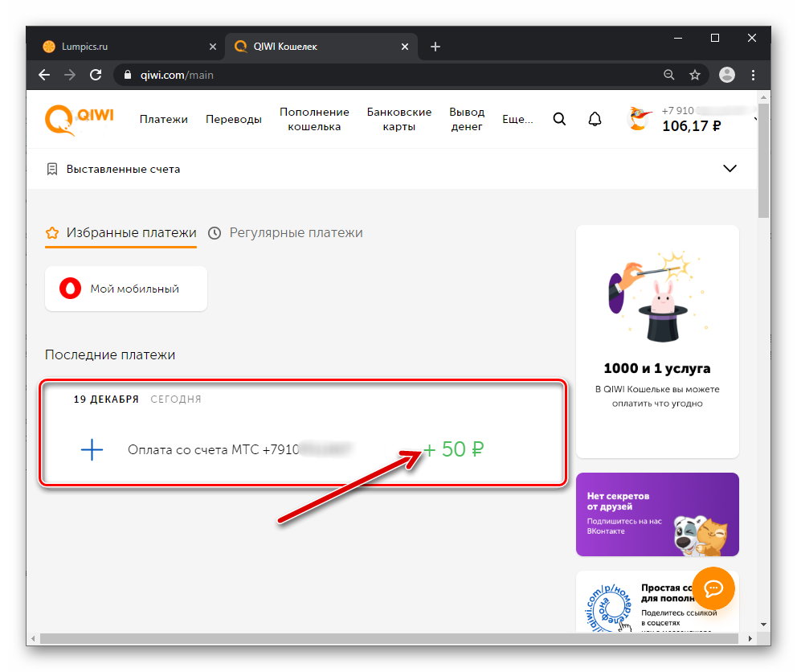Open the Платежи menu item
Viewport: 797px width, 672px height.
pyautogui.click(x=164, y=119)
